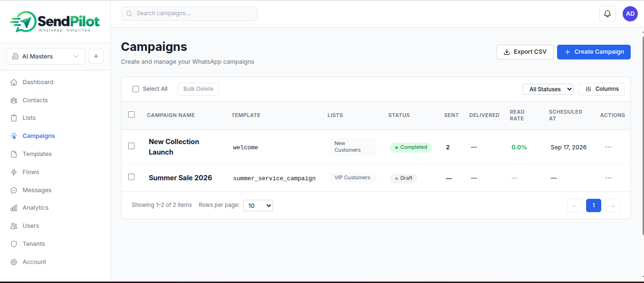
Task: Click the Status column header
Action: pyautogui.click(x=399, y=115)
